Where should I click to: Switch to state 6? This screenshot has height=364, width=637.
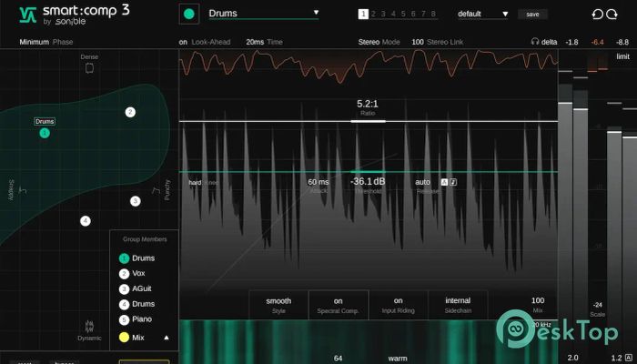413,15
